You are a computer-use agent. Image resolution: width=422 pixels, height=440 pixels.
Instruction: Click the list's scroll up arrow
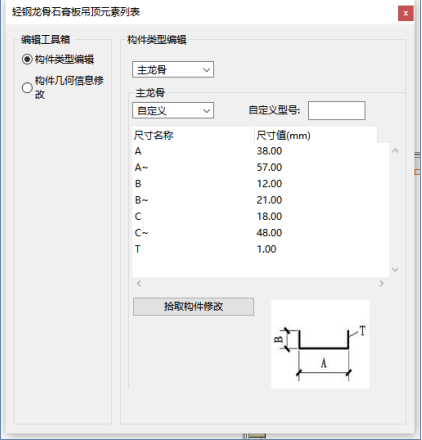[395, 151]
